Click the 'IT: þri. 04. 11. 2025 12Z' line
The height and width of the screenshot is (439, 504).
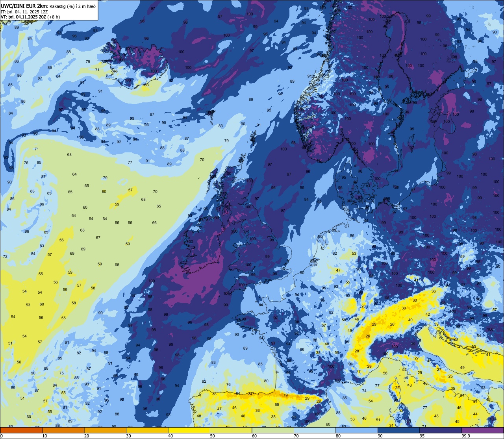click(x=24, y=11)
